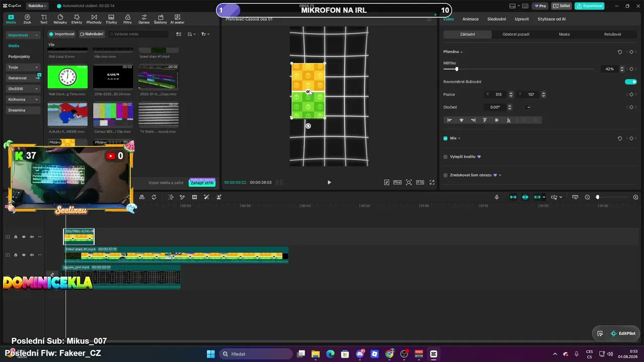
Task: Open the Úprava adjustment panel
Action: tap(144, 19)
